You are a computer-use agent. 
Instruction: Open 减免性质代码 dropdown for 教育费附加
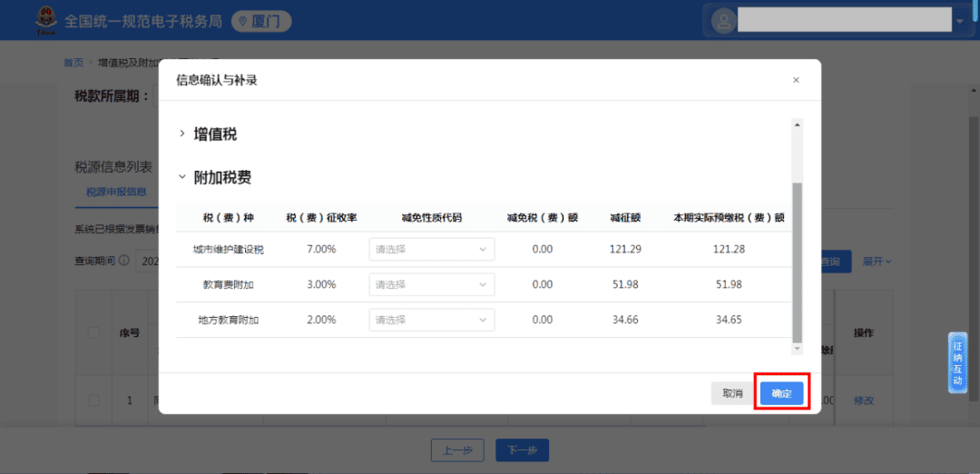pos(431,284)
